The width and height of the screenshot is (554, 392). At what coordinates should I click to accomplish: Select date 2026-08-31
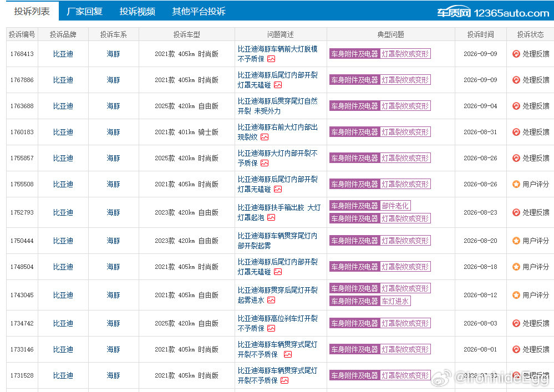click(x=480, y=132)
